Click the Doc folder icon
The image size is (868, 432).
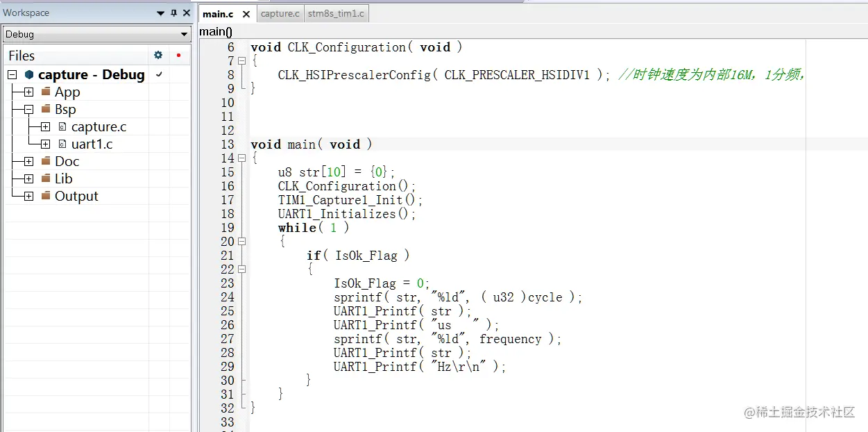(x=46, y=161)
